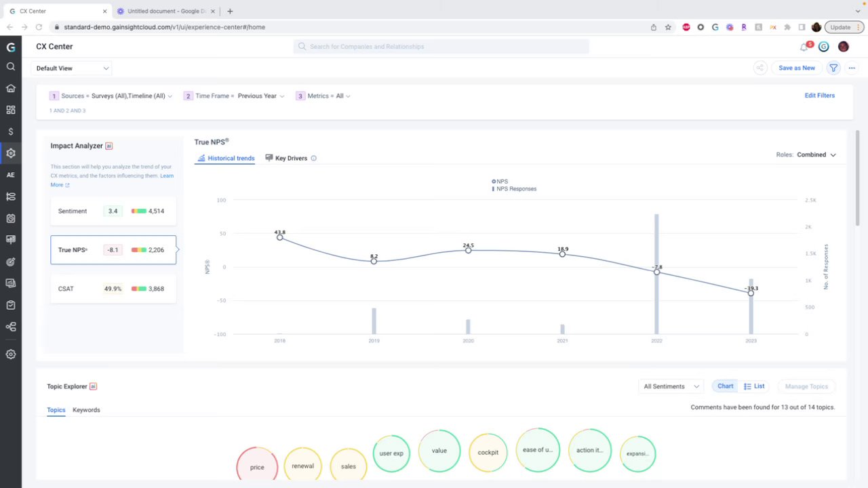
Task: Select the Sentiment metric card
Action: click(113, 211)
